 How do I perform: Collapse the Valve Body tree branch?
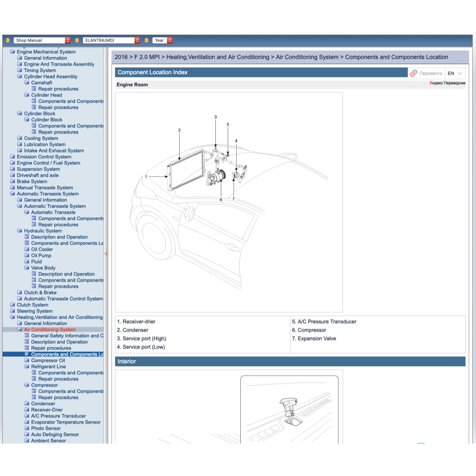(27, 268)
